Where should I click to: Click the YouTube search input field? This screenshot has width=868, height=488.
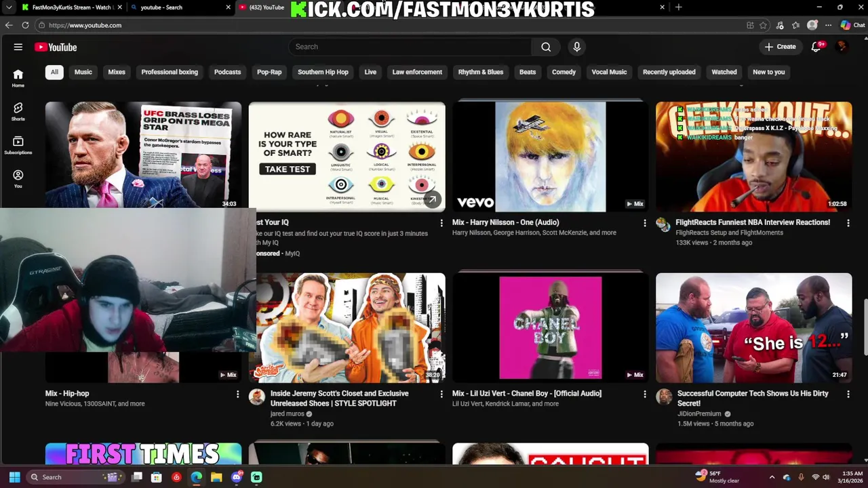(410, 47)
